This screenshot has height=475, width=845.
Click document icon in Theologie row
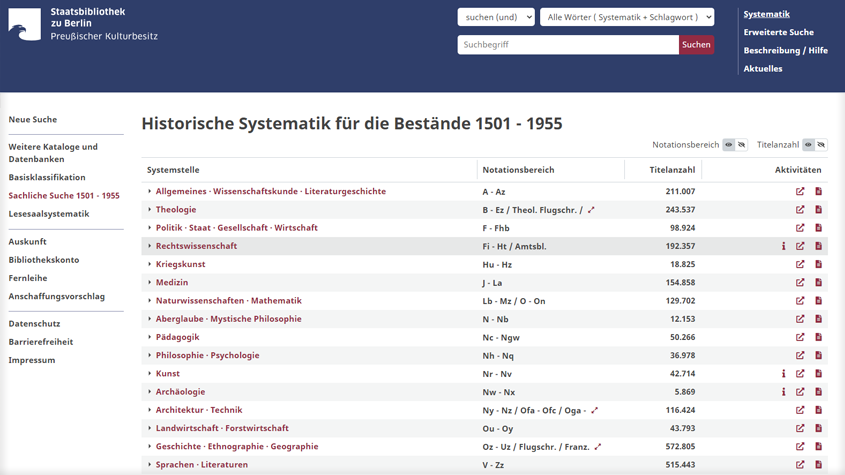click(819, 210)
